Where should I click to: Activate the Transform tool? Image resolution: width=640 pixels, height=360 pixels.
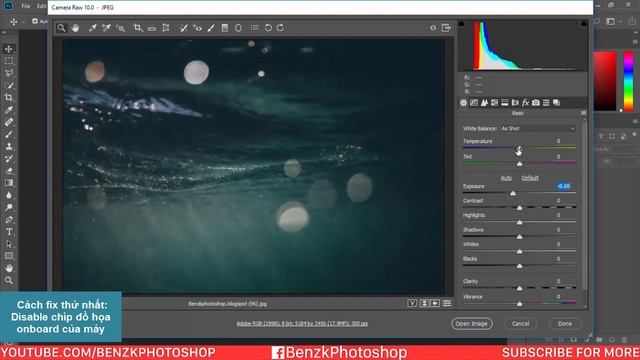pyautogui.click(x=166, y=28)
